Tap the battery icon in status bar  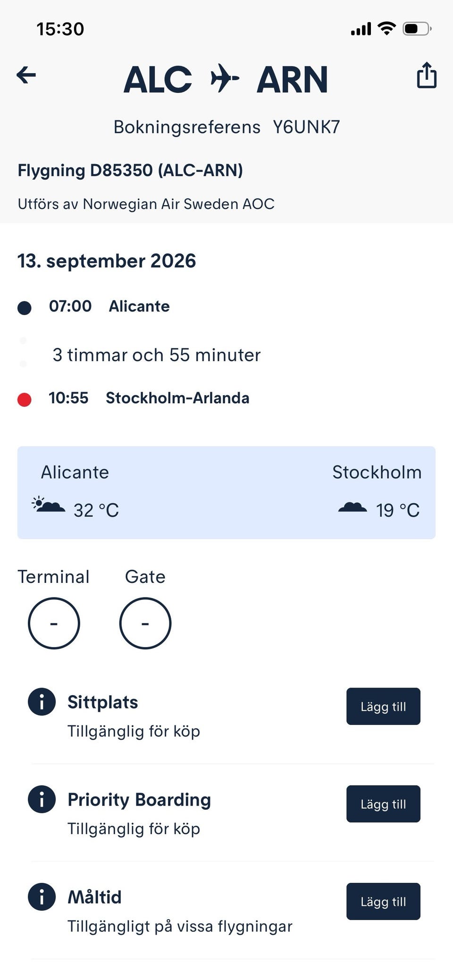tap(417, 29)
